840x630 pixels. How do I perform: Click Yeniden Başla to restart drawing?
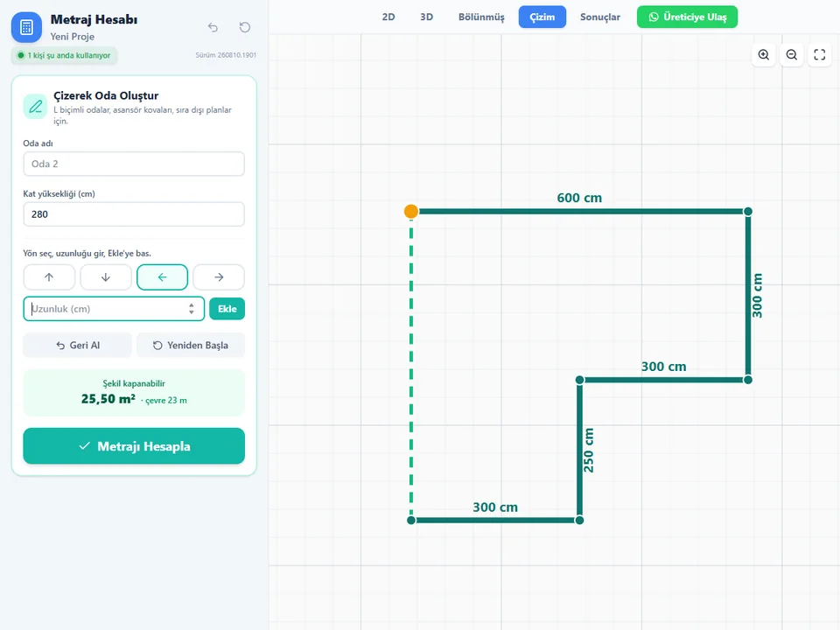tap(191, 346)
